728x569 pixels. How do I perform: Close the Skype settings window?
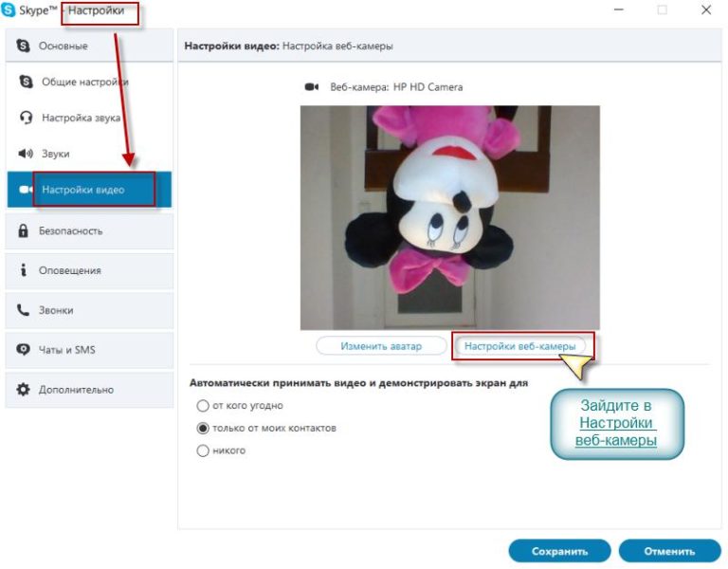[x=705, y=9]
